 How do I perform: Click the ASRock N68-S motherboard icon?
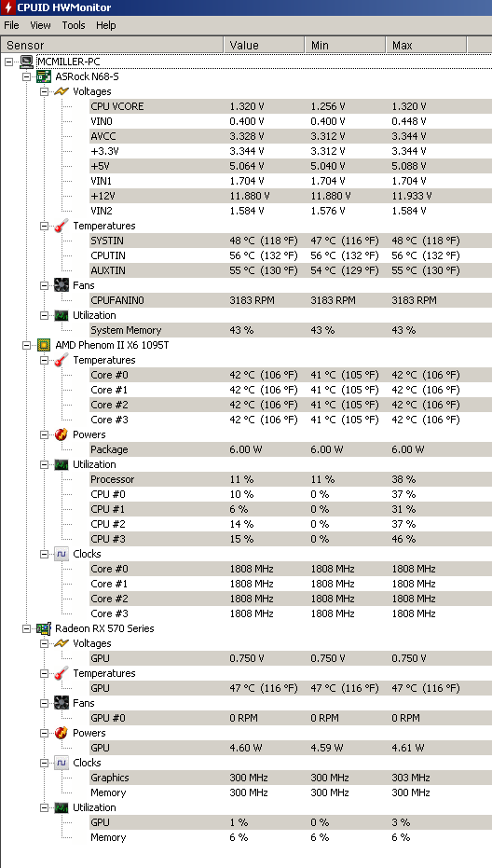pyautogui.click(x=44, y=76)
